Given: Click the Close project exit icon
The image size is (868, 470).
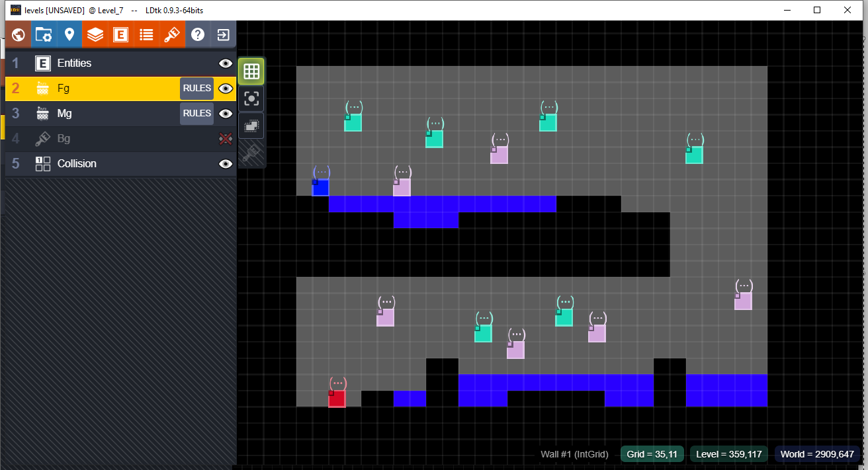Looking at the screenshot, I should coord(224,34).
